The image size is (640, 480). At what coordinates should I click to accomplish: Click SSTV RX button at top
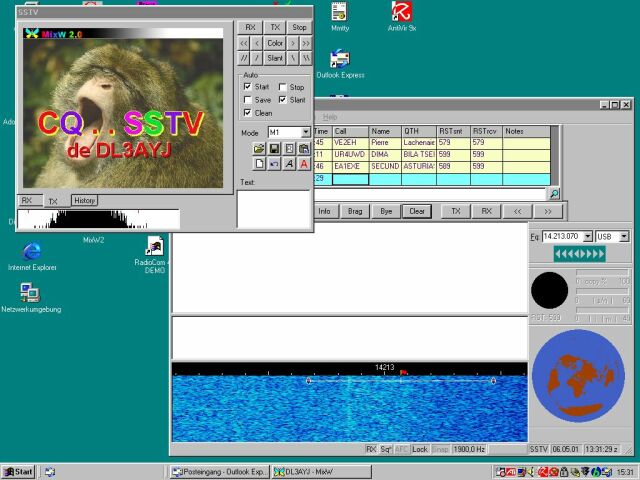250,27
